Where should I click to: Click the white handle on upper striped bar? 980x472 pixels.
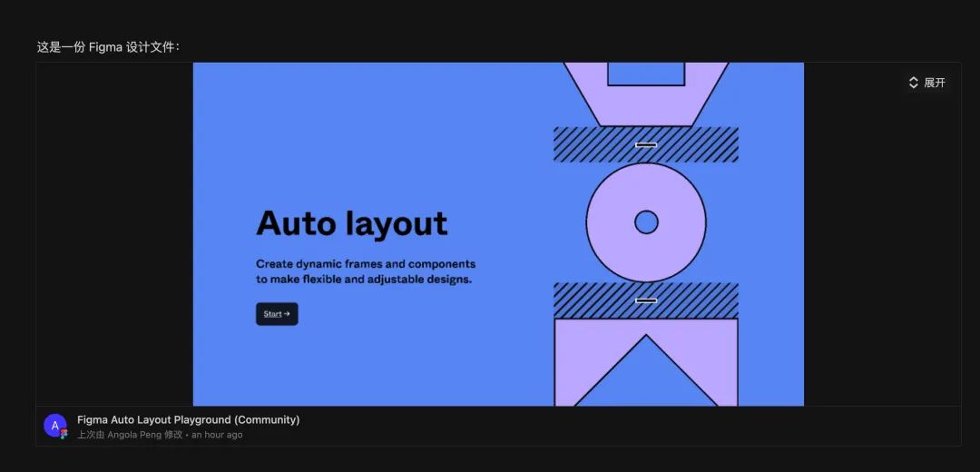tap(646, 144)
